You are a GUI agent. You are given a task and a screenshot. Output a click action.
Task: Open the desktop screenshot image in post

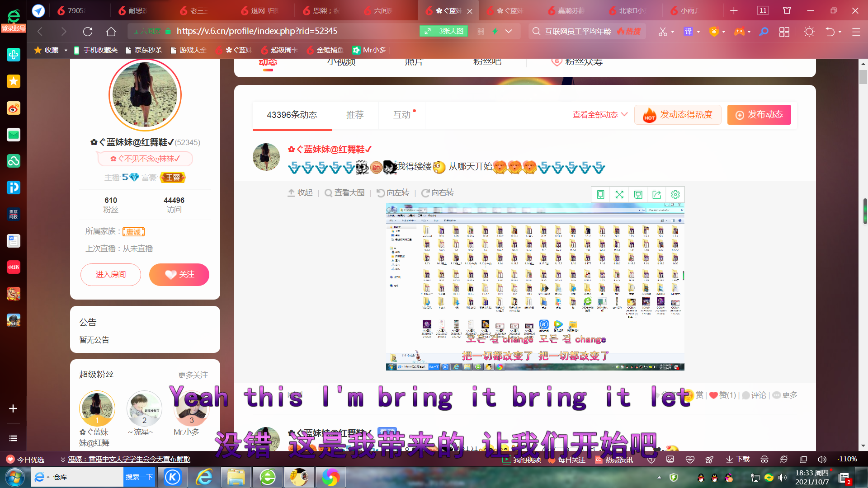[x=535, y=287]
